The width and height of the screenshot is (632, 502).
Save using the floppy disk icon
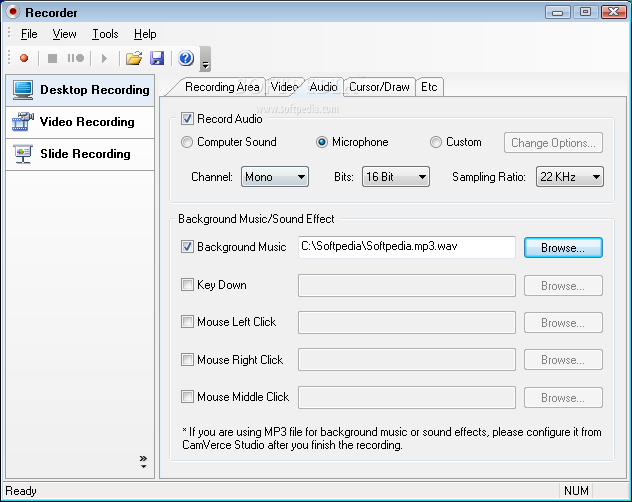[x=157, y=58]
